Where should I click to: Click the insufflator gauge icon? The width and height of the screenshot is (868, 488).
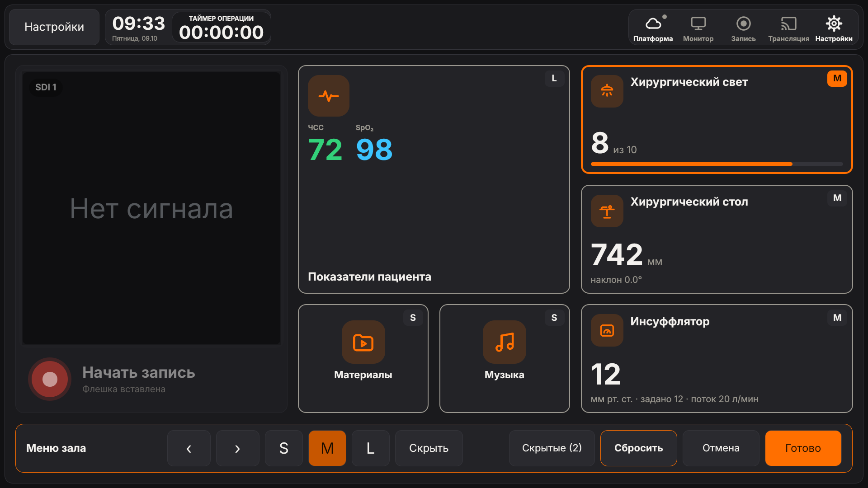(607, 330)
